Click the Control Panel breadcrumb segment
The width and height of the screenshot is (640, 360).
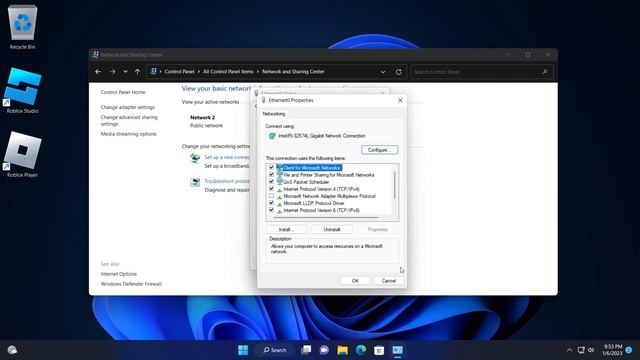(x=179, y=72)
